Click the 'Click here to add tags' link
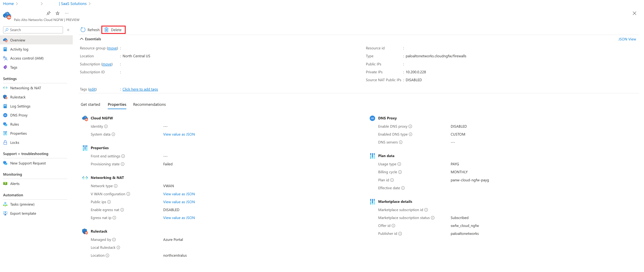This screenshot has width=644, height=272. 140,89
